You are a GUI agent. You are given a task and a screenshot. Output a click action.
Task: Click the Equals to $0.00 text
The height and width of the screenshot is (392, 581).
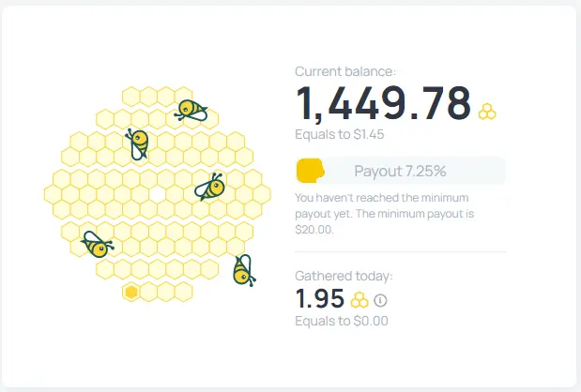[342, 321]
